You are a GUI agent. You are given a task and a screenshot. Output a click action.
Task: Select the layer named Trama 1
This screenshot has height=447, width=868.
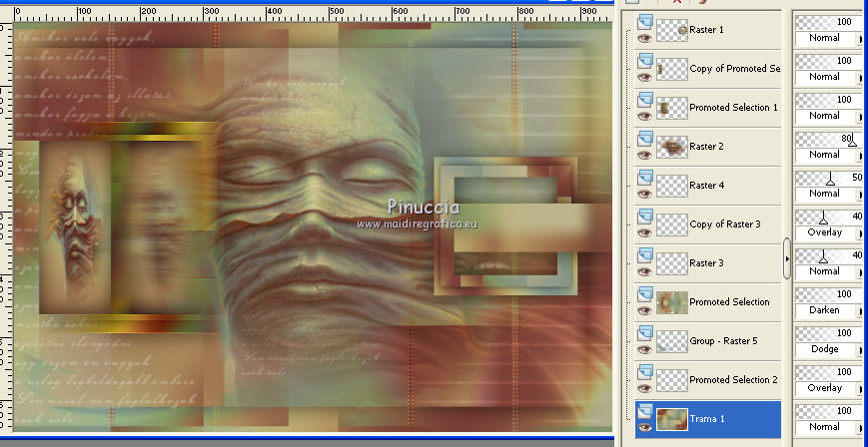click(707, 419)
